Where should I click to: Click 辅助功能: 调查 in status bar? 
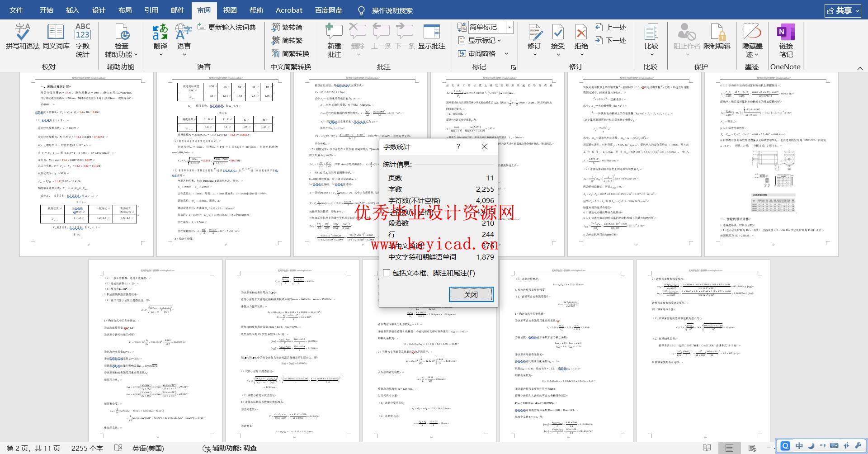tap(230, 448)
